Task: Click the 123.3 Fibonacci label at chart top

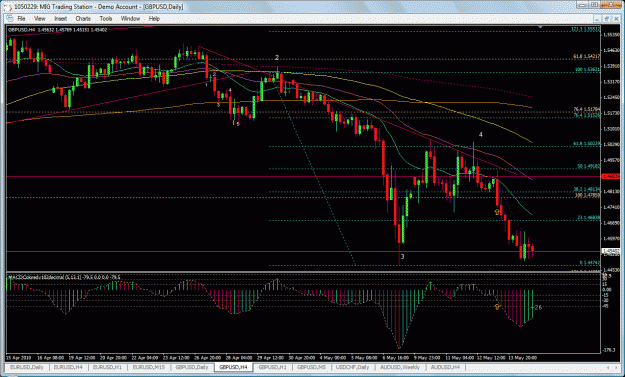Action: coord(586,29)
